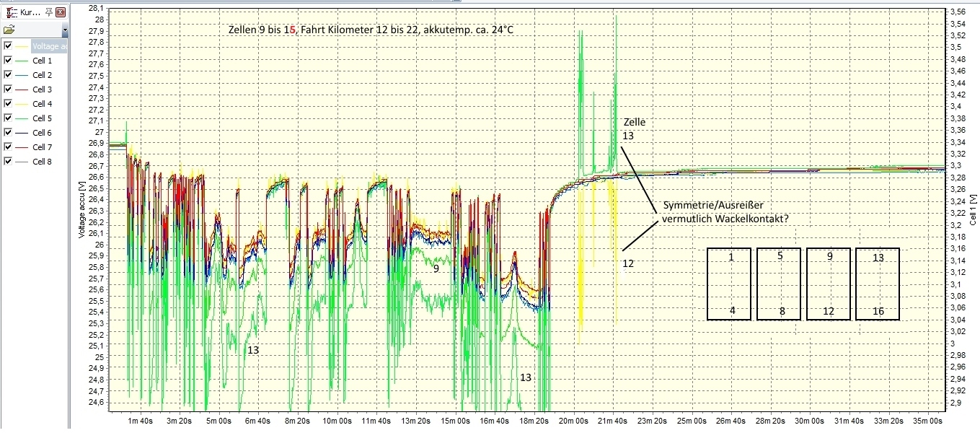Click the 'Cell 1 [V]' right axis label
This screenshot has width=980, height=433.
(973, 209)
